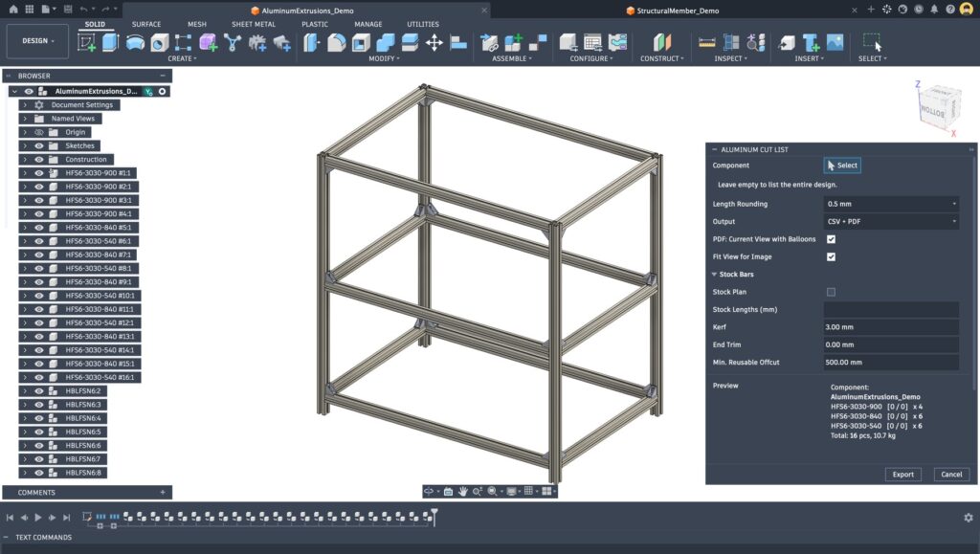Open the Length Rounding dropdown
The image size is (980, 554).
(x=891, y=204)
